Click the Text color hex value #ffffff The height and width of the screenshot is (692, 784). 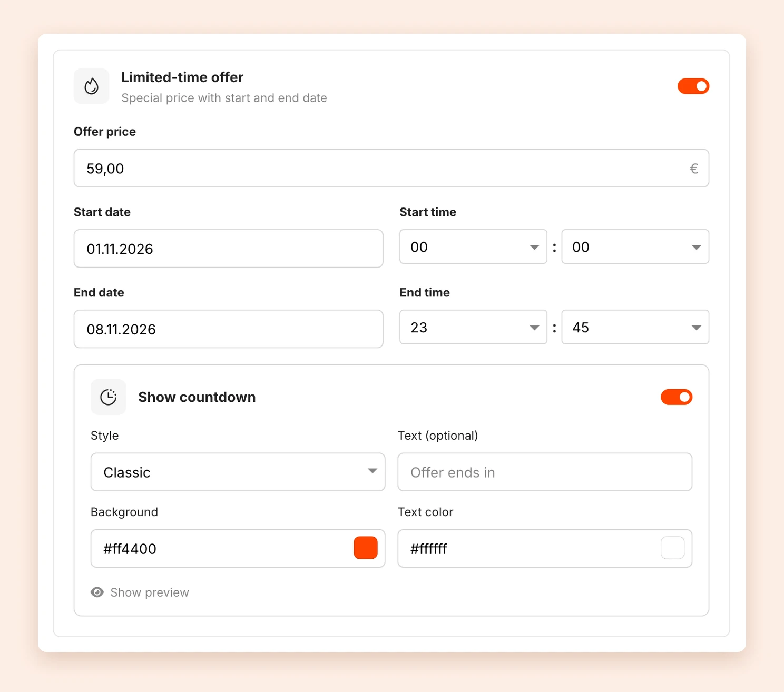click(x=428, y=549)
